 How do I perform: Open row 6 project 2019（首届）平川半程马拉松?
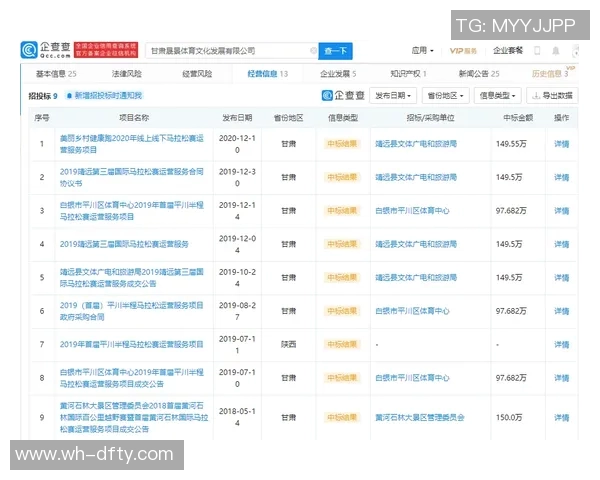(132, 311)
